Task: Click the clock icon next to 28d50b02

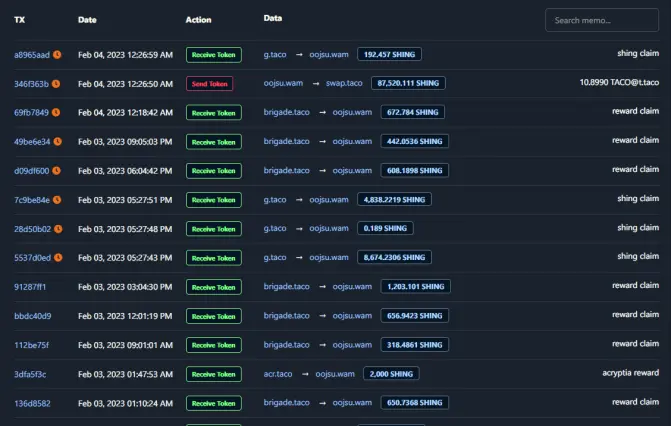Action: (58, 229)
